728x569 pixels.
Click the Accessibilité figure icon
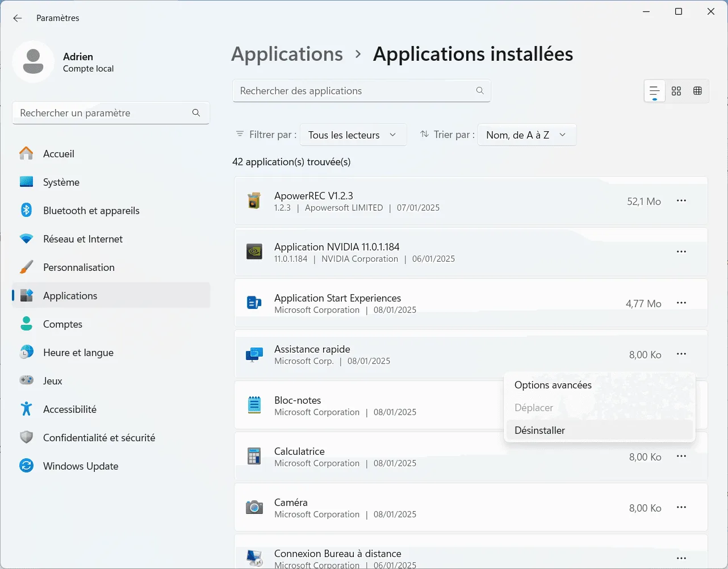(27, 409)
